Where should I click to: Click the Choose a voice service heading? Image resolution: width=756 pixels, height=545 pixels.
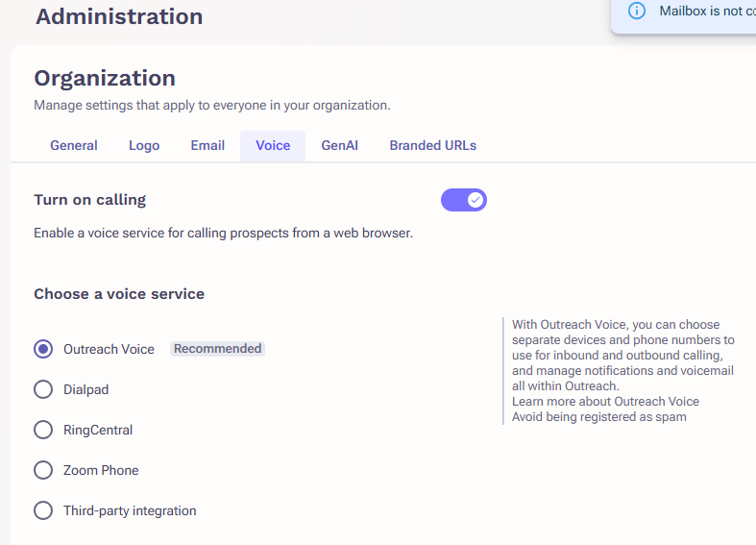(x=119, y=294)
